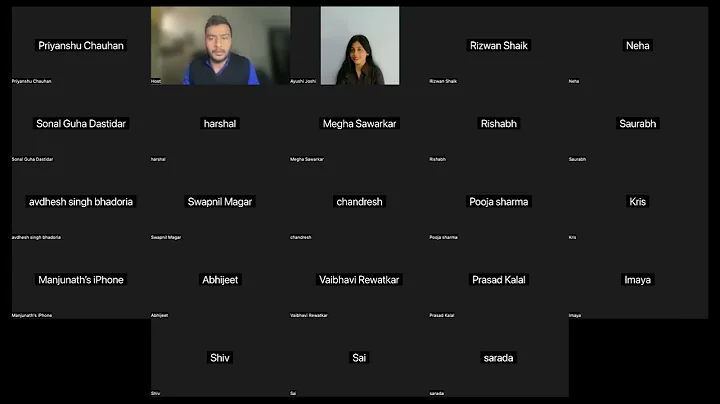Select Vaibhavi Rewatkar participant tile

click(x=360, y=280)
